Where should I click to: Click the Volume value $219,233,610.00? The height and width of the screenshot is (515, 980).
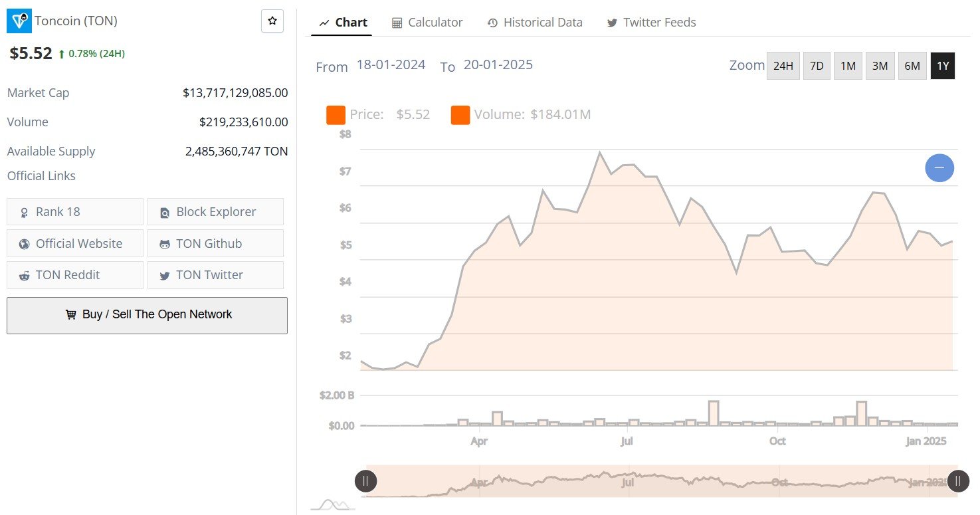[244, 122]
